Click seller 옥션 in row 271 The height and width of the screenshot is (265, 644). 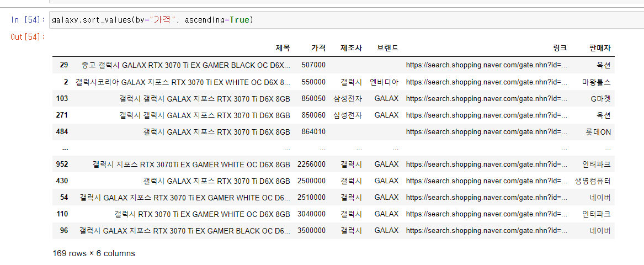[x=604, y=115]
